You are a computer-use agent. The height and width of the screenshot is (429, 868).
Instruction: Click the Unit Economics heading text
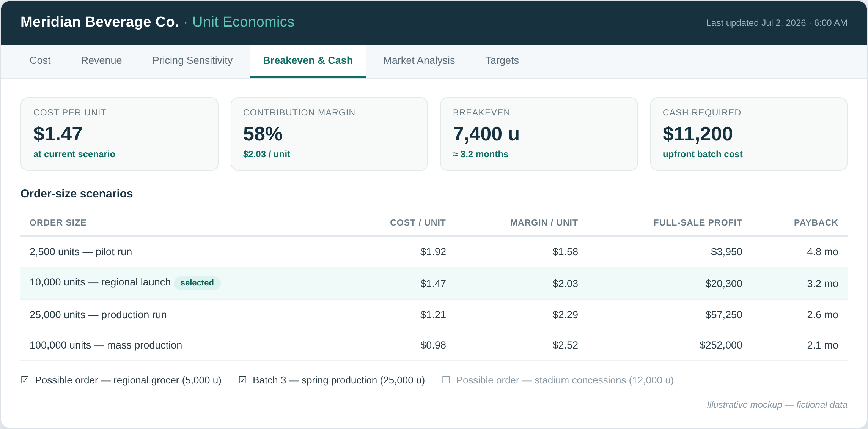tap(243, 22)
